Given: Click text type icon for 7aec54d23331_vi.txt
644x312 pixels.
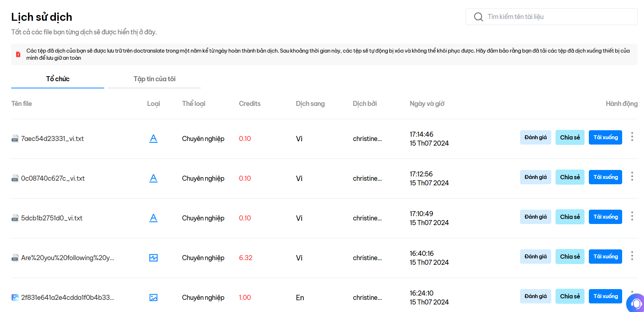Looking at the screenshot, I should 153,138.
